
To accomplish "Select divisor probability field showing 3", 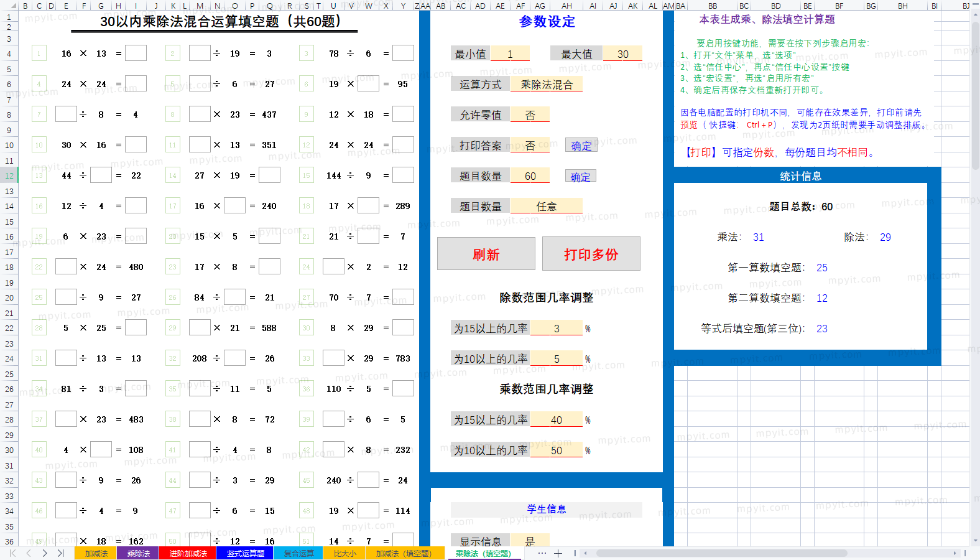I will click(x=557, y=328).
